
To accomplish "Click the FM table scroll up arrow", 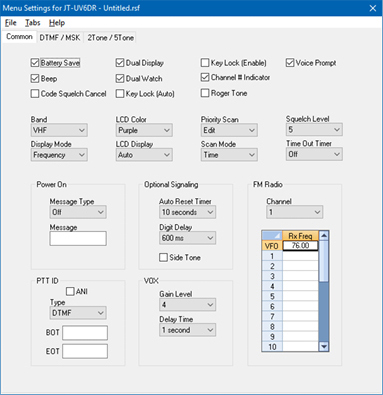I will pos(324,236).
